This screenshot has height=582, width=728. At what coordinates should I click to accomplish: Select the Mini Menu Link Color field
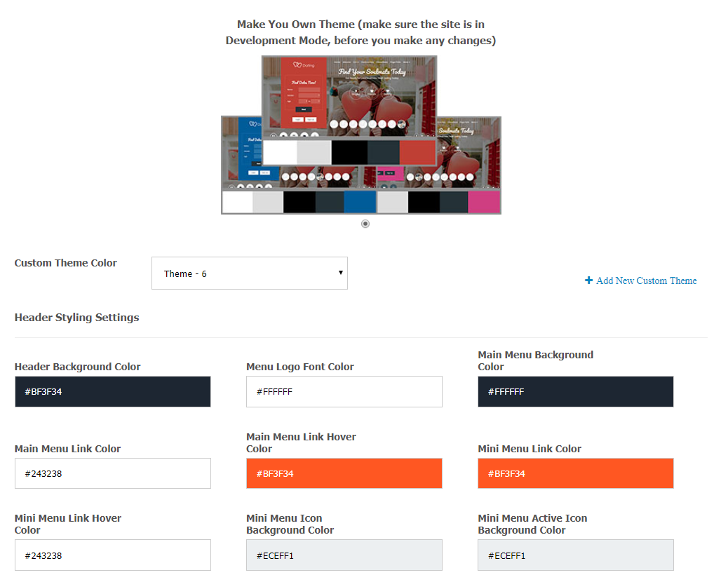[x=575, y=473]
